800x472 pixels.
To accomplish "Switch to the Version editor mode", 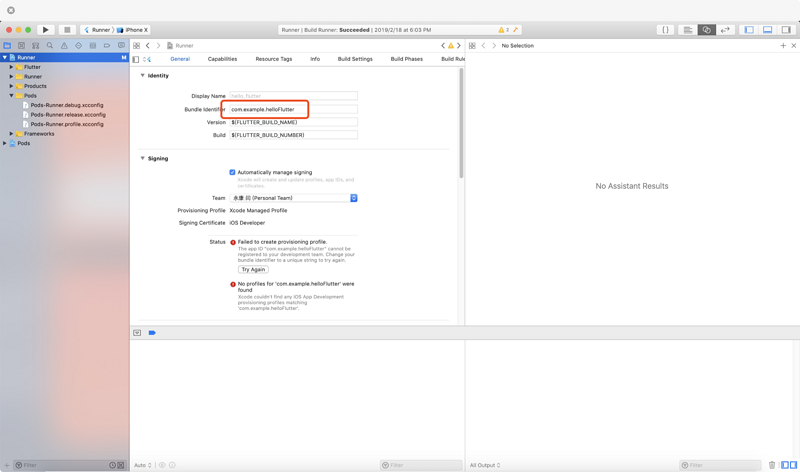I will (725, 30).
